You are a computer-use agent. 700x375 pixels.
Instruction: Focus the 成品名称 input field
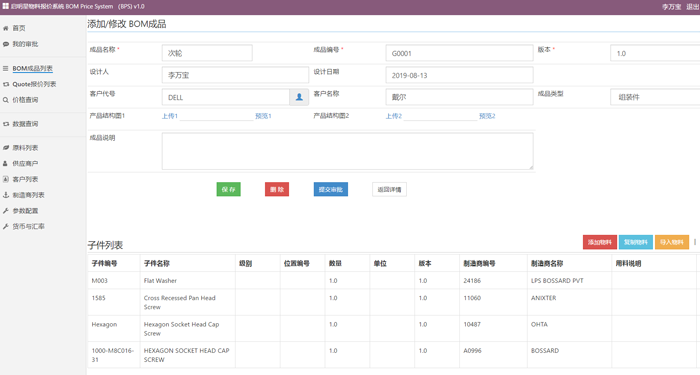click(207, 53)
